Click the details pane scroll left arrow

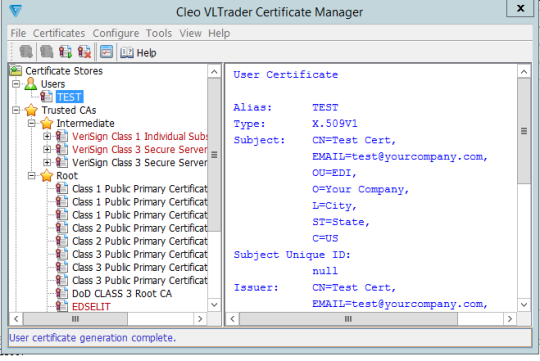[232, 319]
